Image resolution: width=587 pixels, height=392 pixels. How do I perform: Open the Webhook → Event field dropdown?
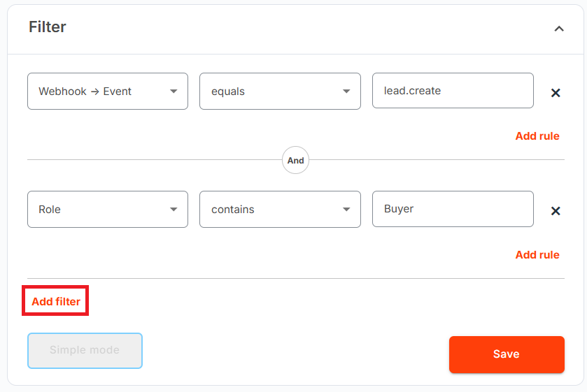[x=108, y=92]
